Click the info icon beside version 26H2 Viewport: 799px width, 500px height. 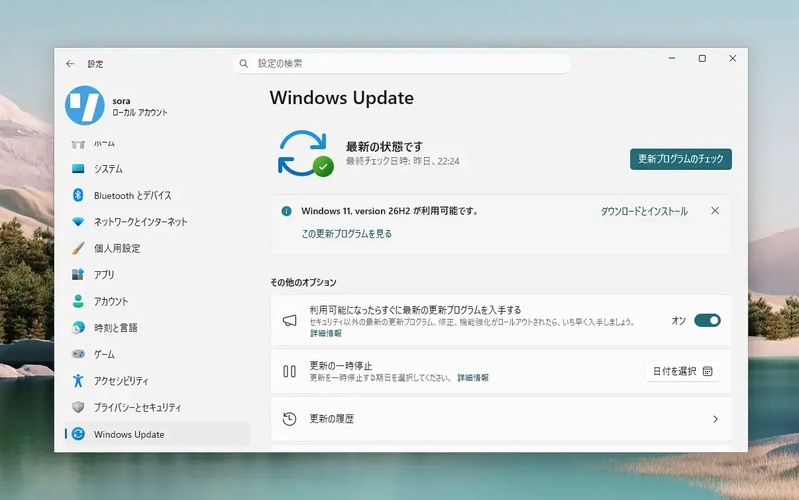286,211
